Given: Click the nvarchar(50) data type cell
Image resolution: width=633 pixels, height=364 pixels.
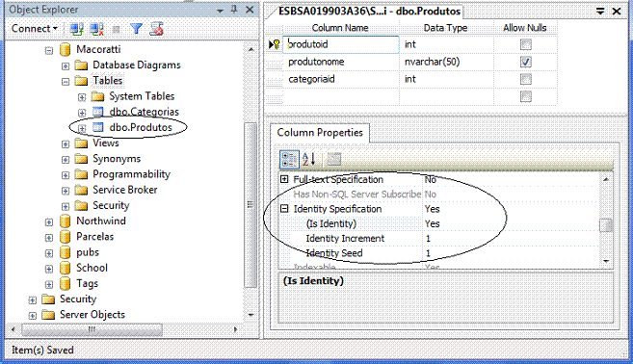Looking at the screenshot, I should tap(446, 62).
